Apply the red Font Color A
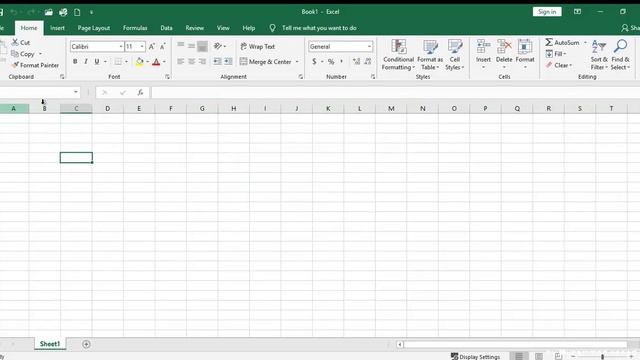Viewport: 640px width, 360px height. click(156, 62)
